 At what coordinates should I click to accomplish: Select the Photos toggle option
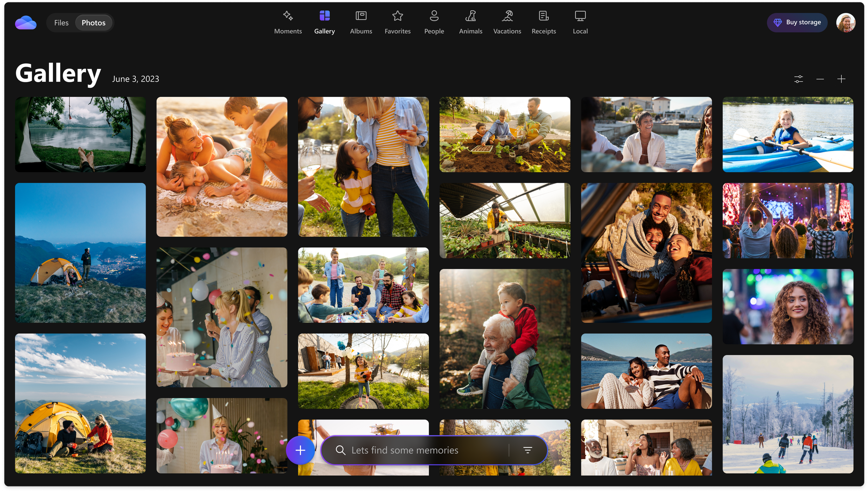tap(93, 23)
